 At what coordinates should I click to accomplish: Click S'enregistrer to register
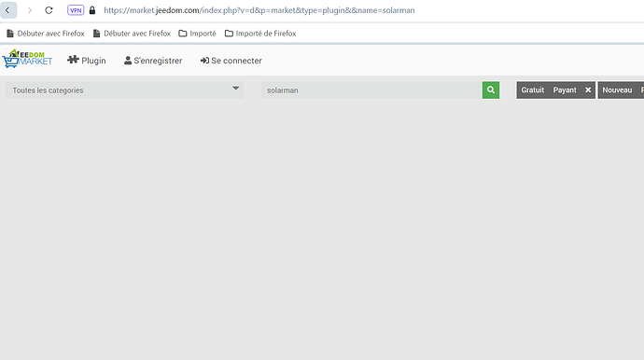tap(153, 61)
